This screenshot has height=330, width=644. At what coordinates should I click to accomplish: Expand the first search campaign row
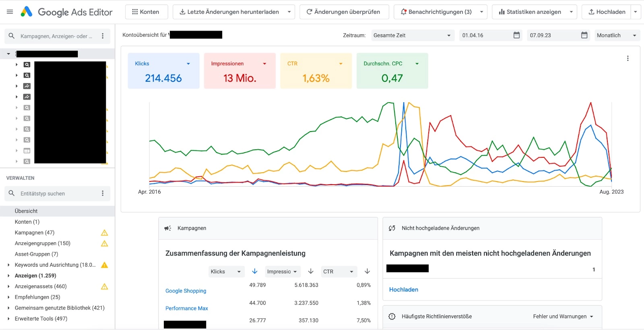click(x=17, y=64)
